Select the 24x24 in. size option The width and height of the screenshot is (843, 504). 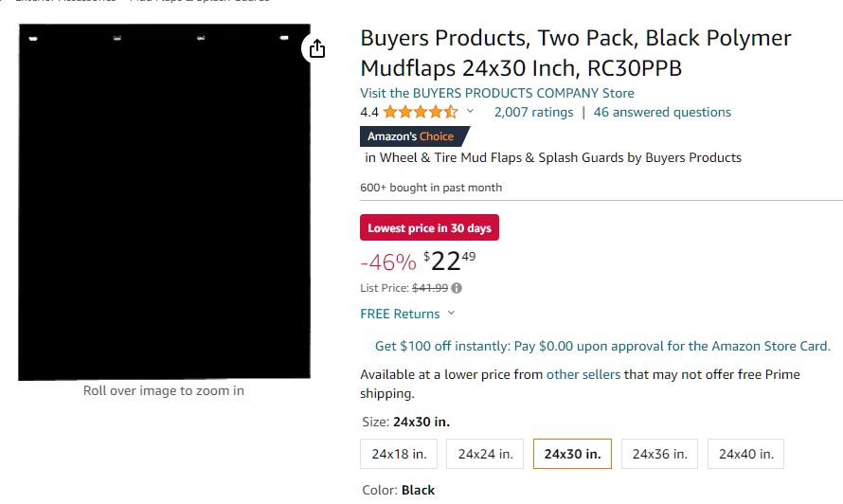485,454
